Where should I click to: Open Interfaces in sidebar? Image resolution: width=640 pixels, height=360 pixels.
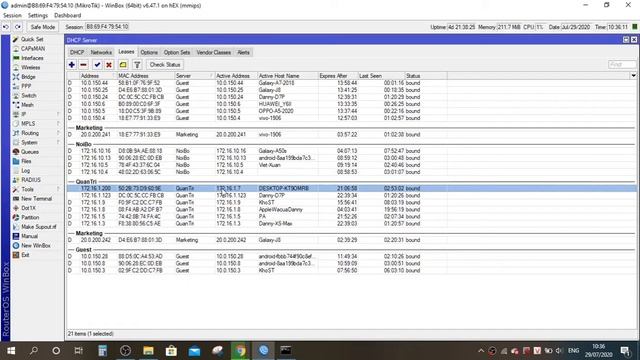point(32,58)
